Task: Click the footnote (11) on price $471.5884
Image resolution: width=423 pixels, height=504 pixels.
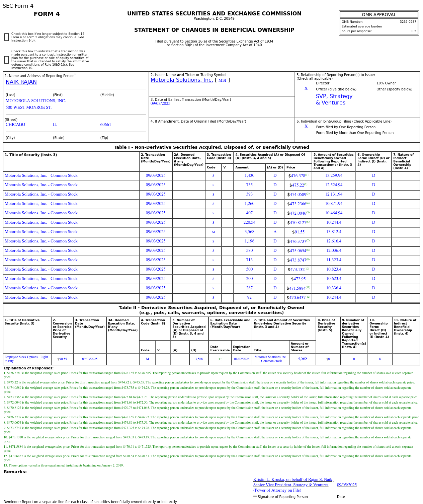Action: click(x=308, y=287)
